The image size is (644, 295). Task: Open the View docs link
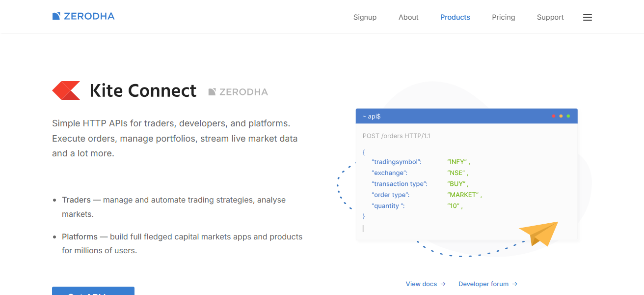tap(421, 284)
